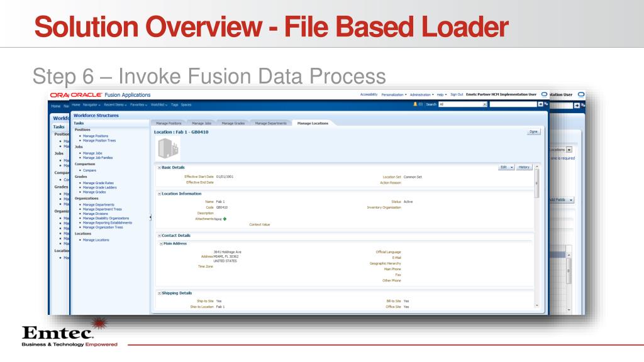This screenshot has width=644, height=362.
Task: Click the green add attachments plus icon
Action: (225, 219)
